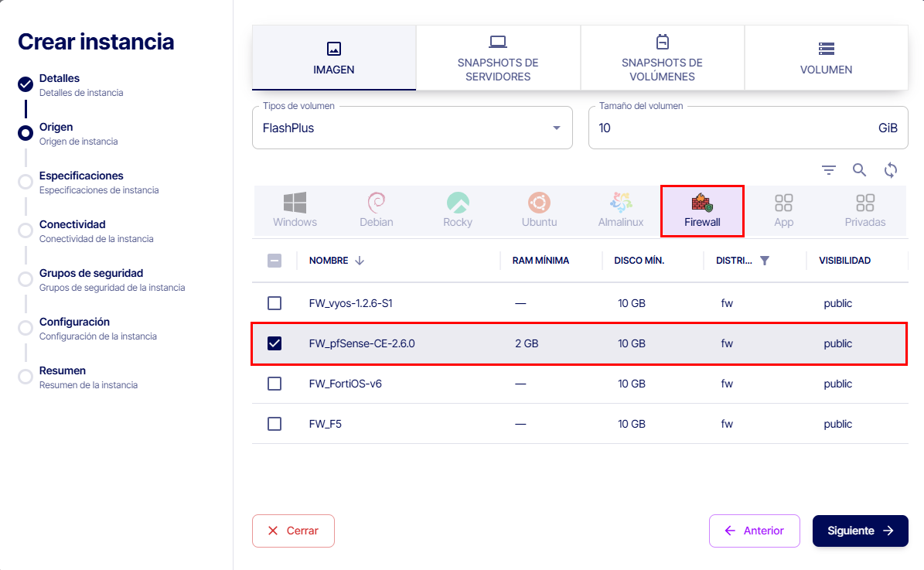This screenshot has width=924, height=570.
Task: Expand the Tipos de volumen dropdown
Action: 557,128
